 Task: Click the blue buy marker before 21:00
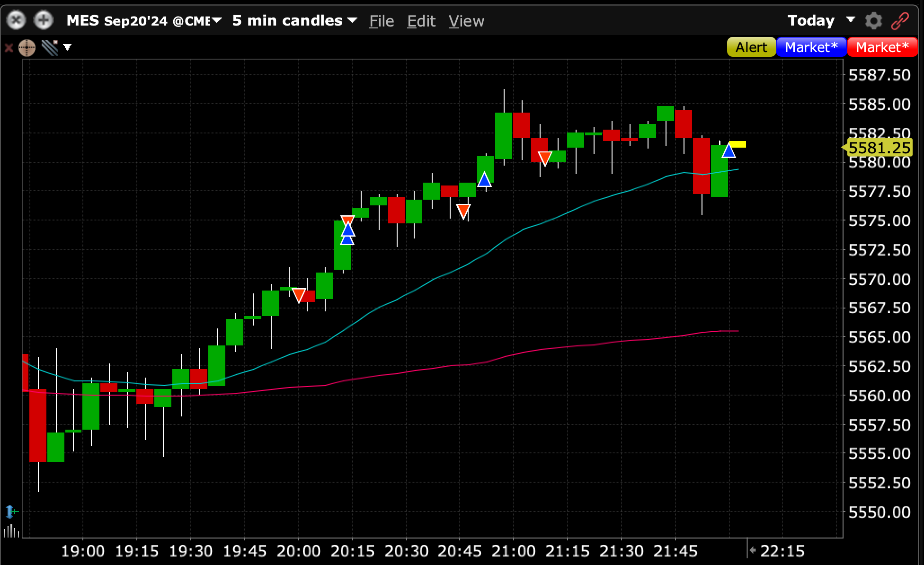(x=484, y=180)
